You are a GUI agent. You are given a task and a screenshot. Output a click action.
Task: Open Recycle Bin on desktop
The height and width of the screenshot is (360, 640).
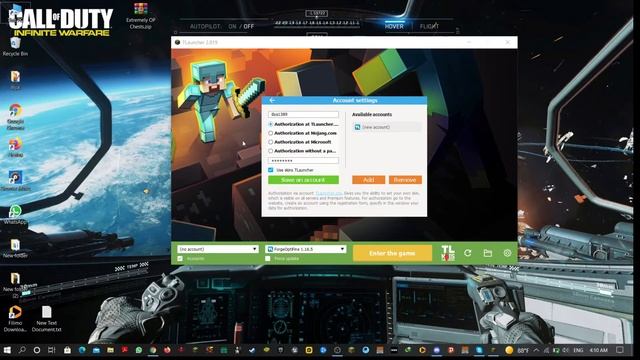point(15,47)
